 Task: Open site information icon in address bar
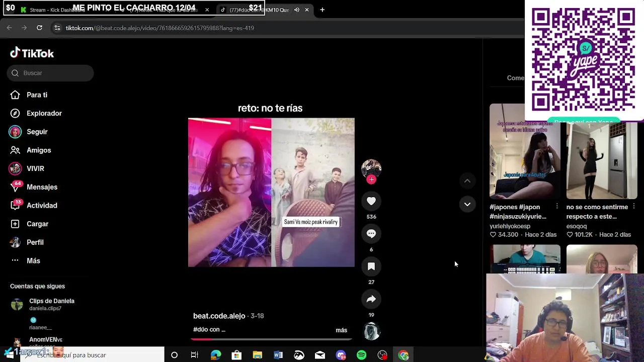pos(57,28)
